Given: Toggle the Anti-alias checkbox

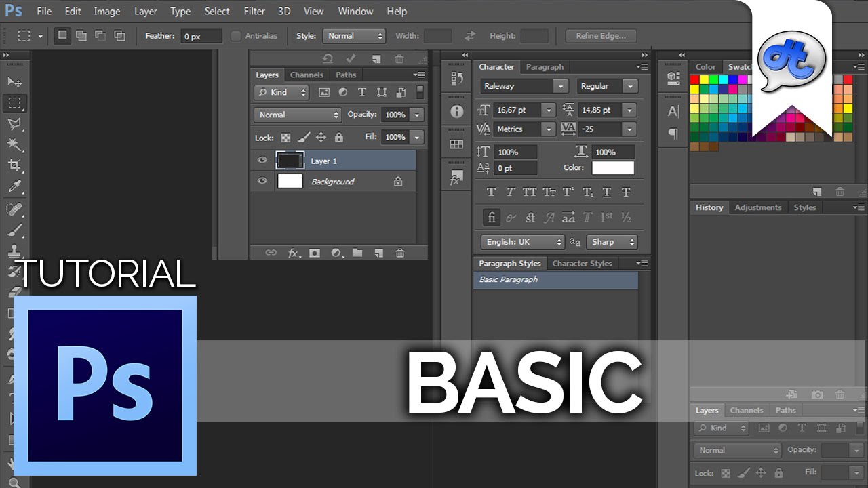Looking at the screenshot, I should tap(236, 36).
